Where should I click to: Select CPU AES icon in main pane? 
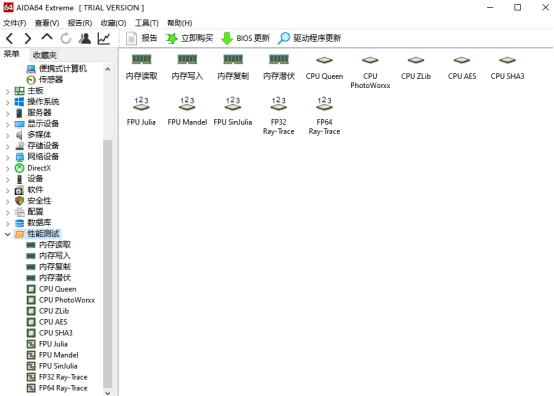coord(462,68)
